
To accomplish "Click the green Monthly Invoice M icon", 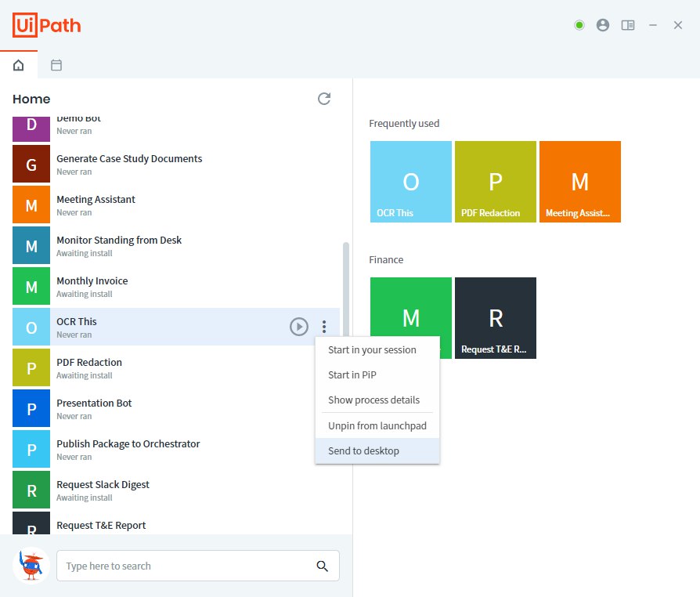I will pos(31,286).
